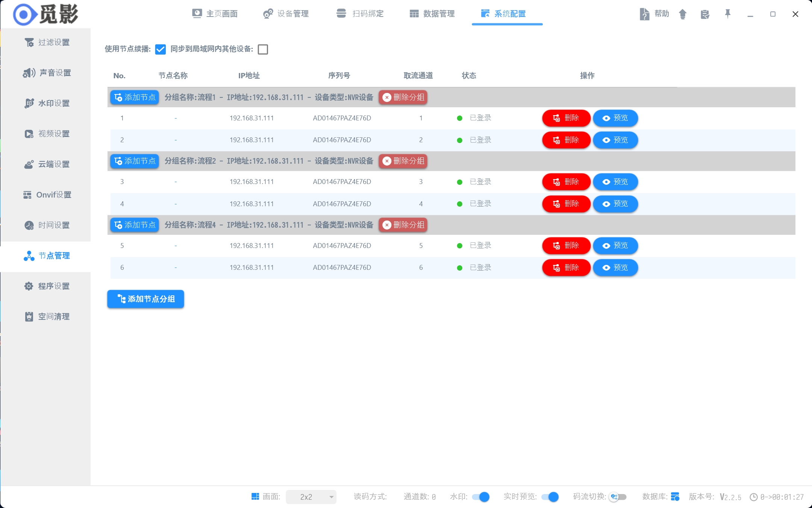The image size is (812, 508).
Task: Click 删除分组 for group 流程1
Action: point(403,97)
